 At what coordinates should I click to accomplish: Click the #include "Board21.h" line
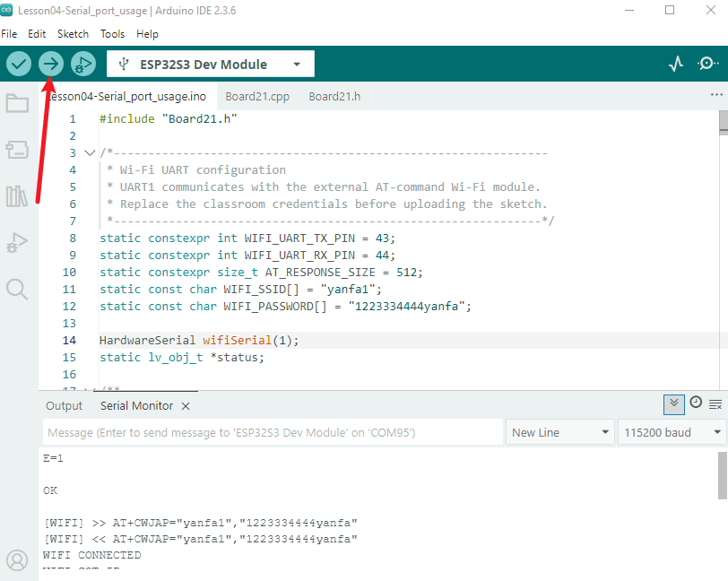(168, 119)
